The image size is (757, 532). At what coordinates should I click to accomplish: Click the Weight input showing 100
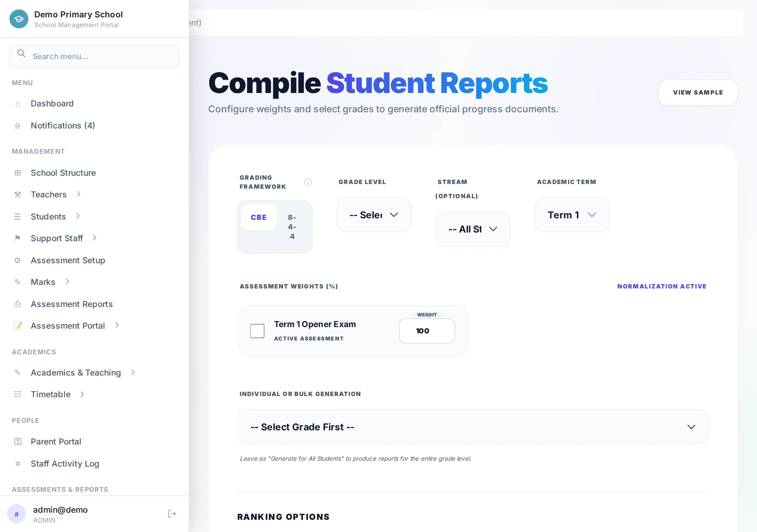coord(427,331)
